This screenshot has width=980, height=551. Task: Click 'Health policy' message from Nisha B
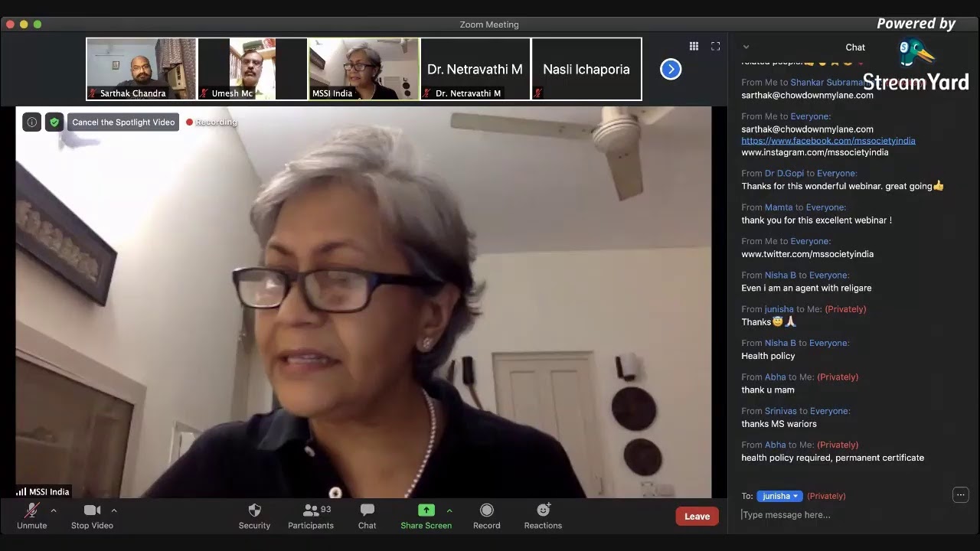pos(768,356)
